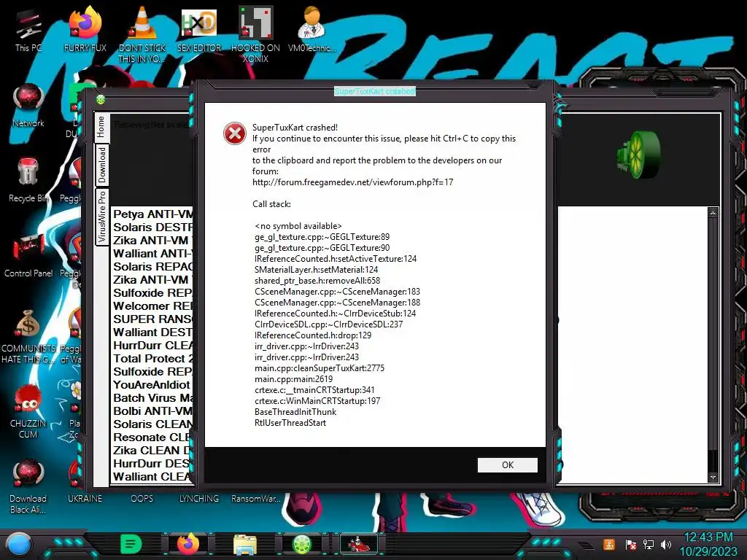
Task: Click the RansomWar desktop shortcut label
Action: pos(256,499)
